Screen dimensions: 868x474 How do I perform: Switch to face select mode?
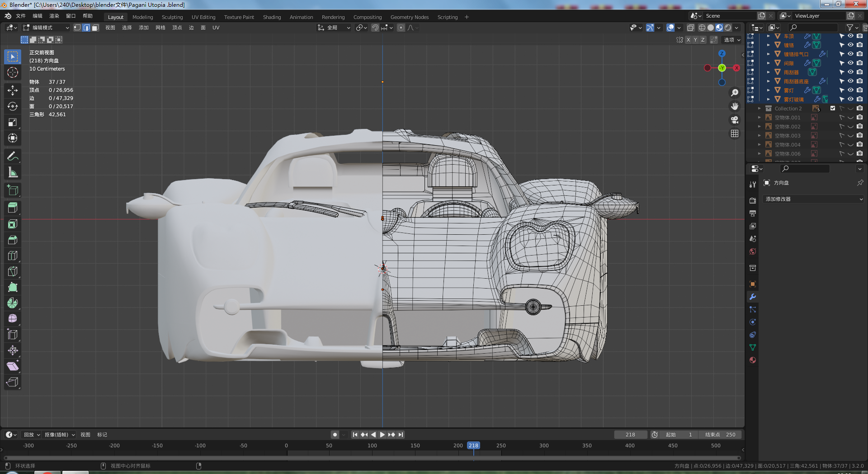coord(95,28)
